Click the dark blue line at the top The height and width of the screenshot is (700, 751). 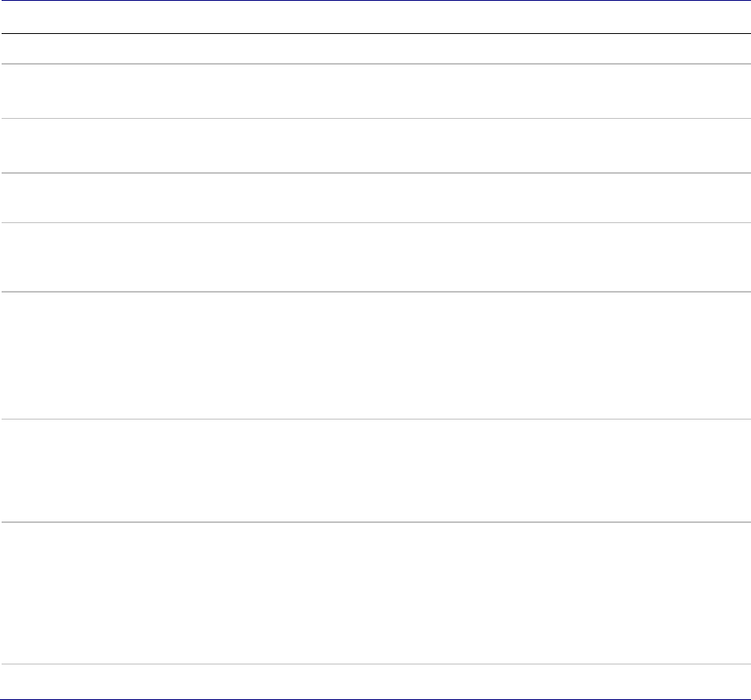tap(375, 1)
